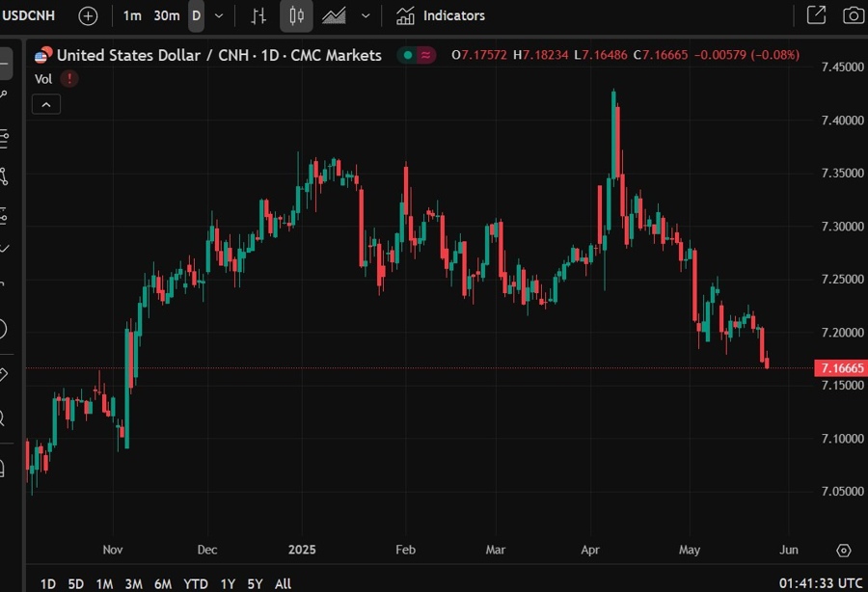Select the D daily interval
868x592 pixels.
(196, 15)
